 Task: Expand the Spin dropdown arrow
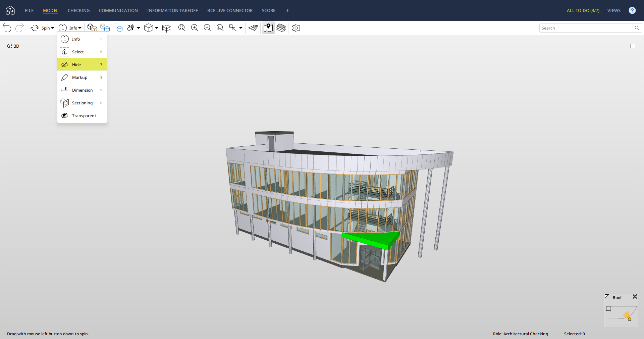coord(52,28)
